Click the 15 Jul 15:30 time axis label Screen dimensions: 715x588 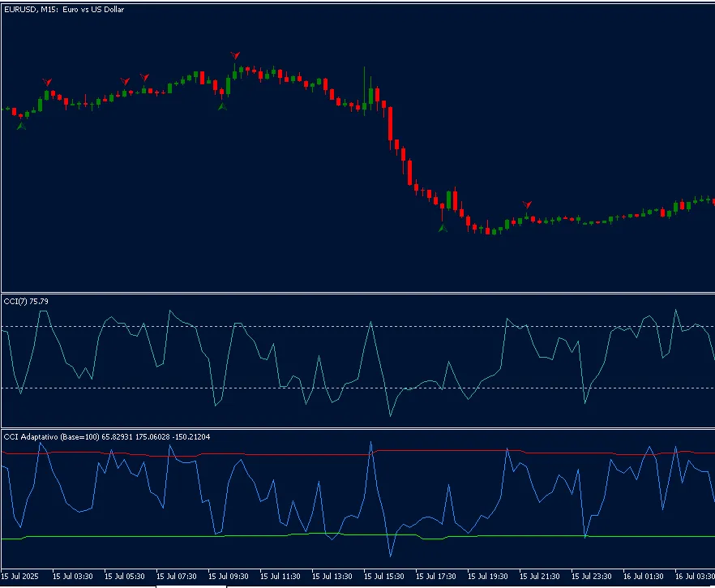383,577
